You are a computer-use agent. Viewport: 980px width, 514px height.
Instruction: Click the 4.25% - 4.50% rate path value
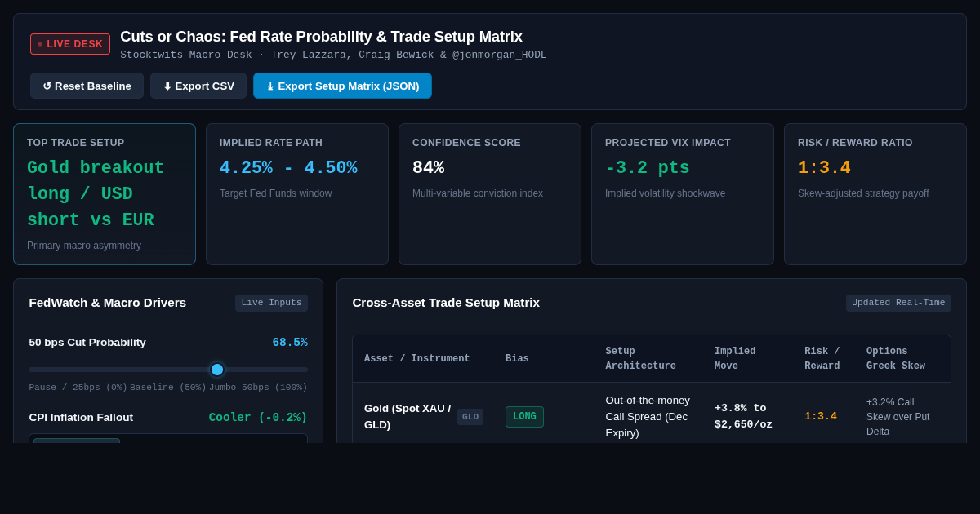(288, 168)
